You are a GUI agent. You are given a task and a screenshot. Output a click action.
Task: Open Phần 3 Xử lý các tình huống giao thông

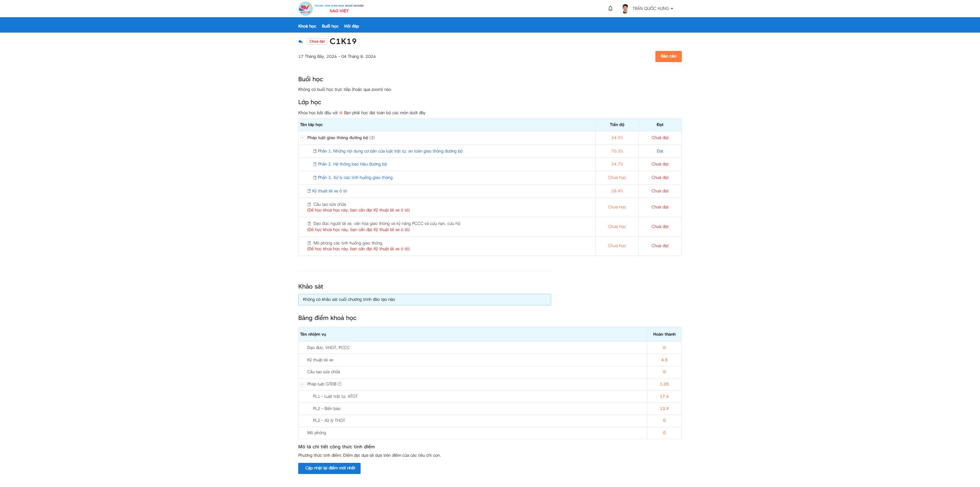pyautogui.click(x=355, y=178)
